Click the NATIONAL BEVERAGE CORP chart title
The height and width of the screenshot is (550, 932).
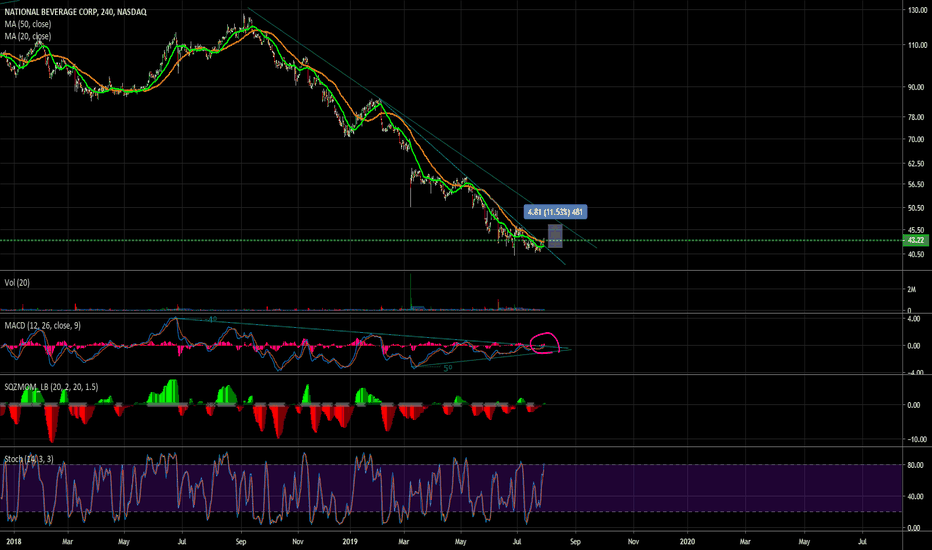tap(75, 12)
